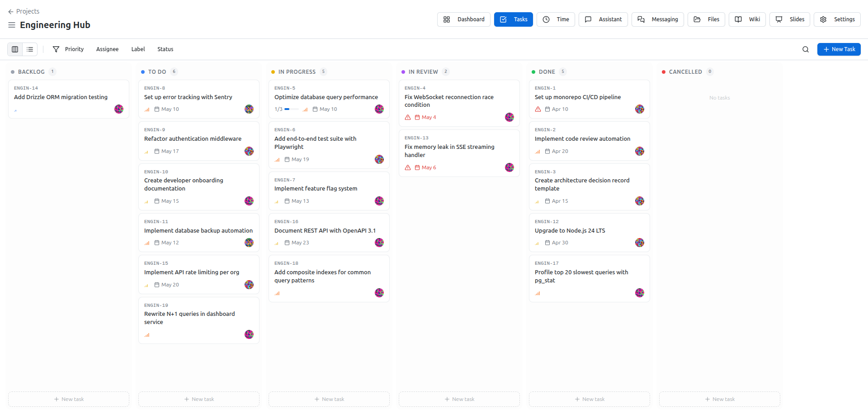The height and width of the screenshot is (415, 868).
Task: Click the search magnifier icon
Action: 806,49
